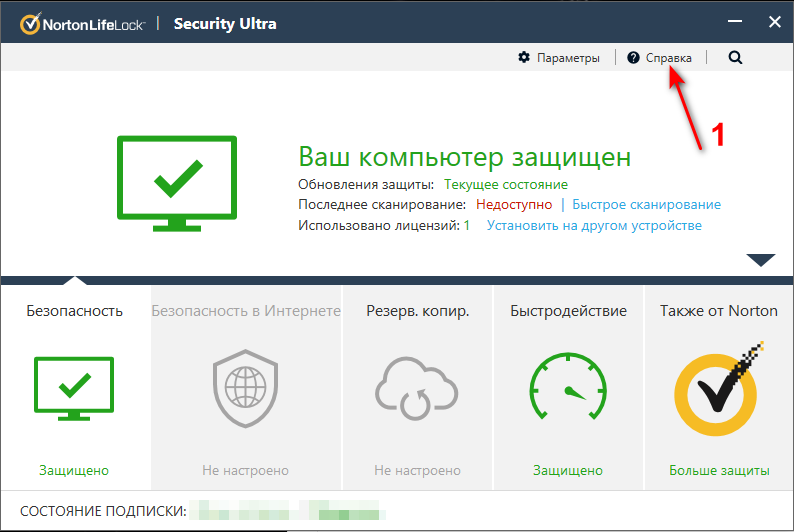The height and width of the screenshot is (532, 794).
Task: Expand details with the dark triangle arrow
Action: (x=761, y=260)
